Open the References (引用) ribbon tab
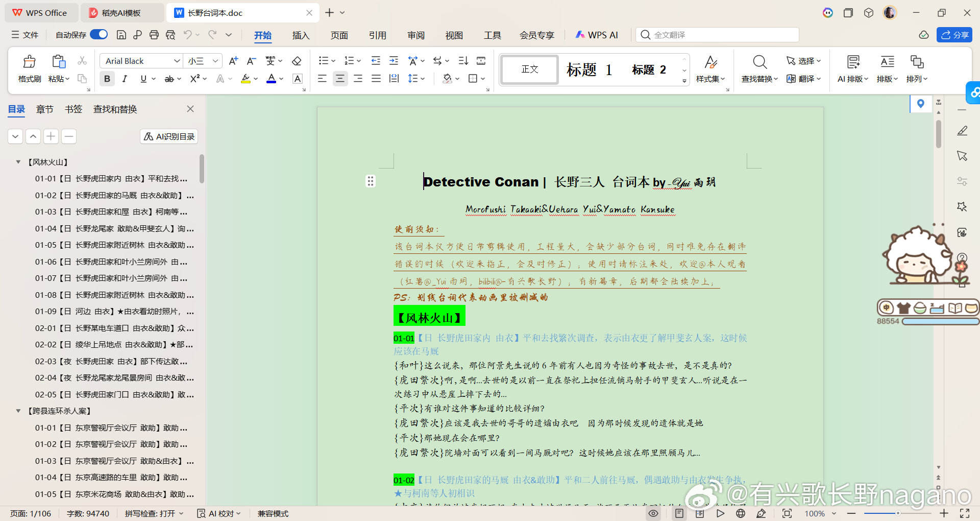Screen dimensions: 980x521 point(377,35)
